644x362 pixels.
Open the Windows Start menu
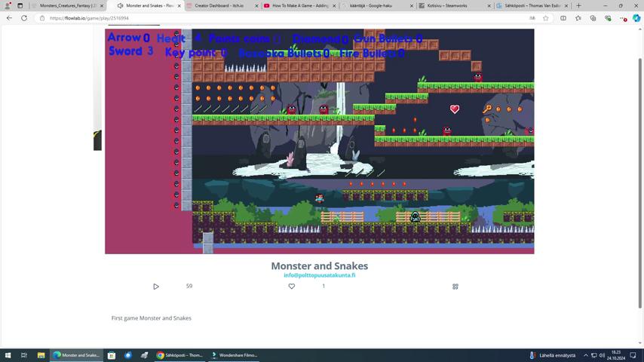click(x=8, y=355)
